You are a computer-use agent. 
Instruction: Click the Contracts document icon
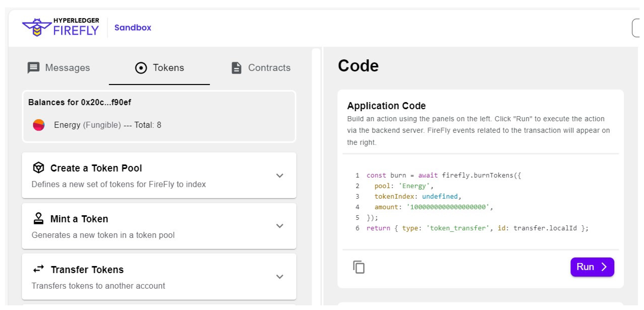pyautogui.click(x=236, y=68)
